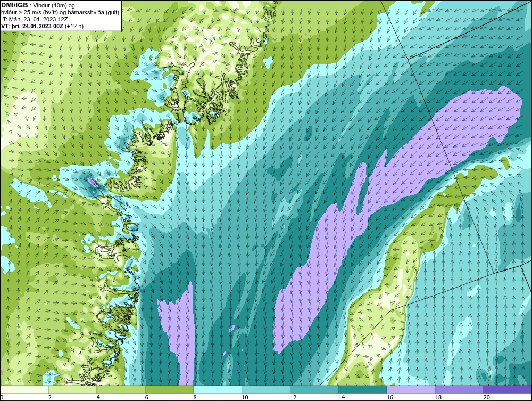
Task: Click the tiny purple wind patch near the west coast
Action: click(x=93, y=182)
